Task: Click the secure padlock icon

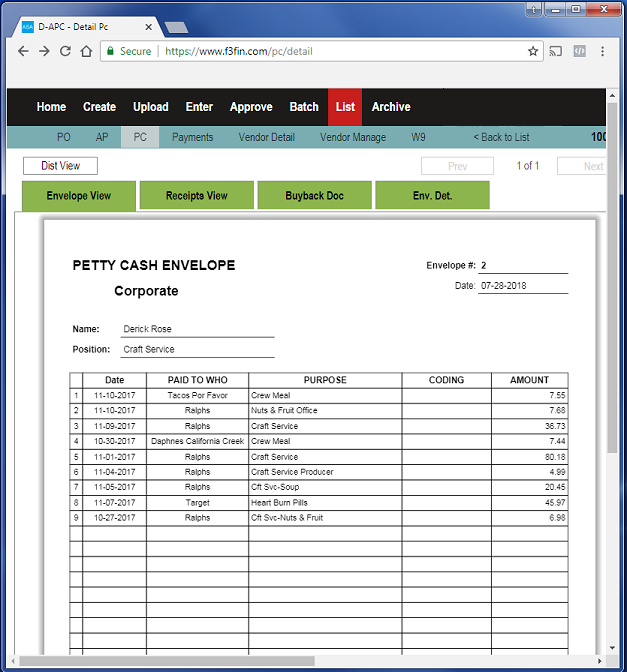Action: point(110,51)
